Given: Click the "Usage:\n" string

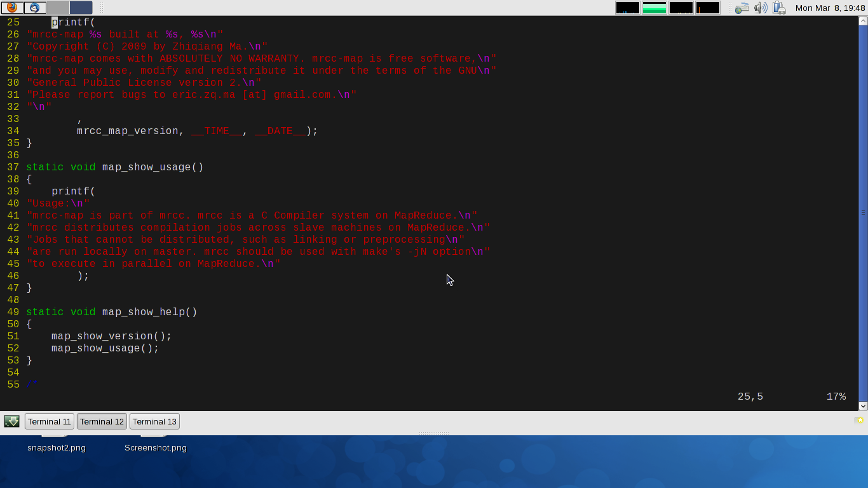Looking at the screenshot, I should tap(58, 203).
